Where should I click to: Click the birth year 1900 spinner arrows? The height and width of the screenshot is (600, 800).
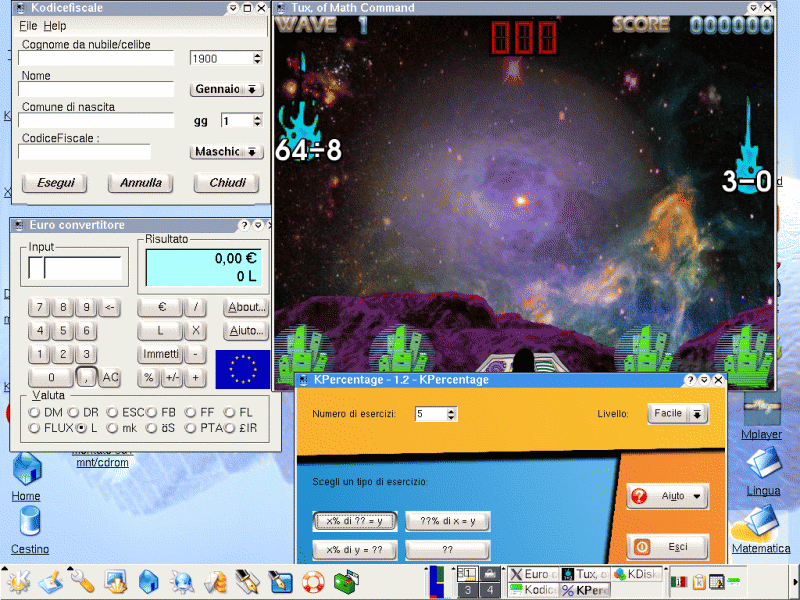pyautogui.click(x=258, y=58)
